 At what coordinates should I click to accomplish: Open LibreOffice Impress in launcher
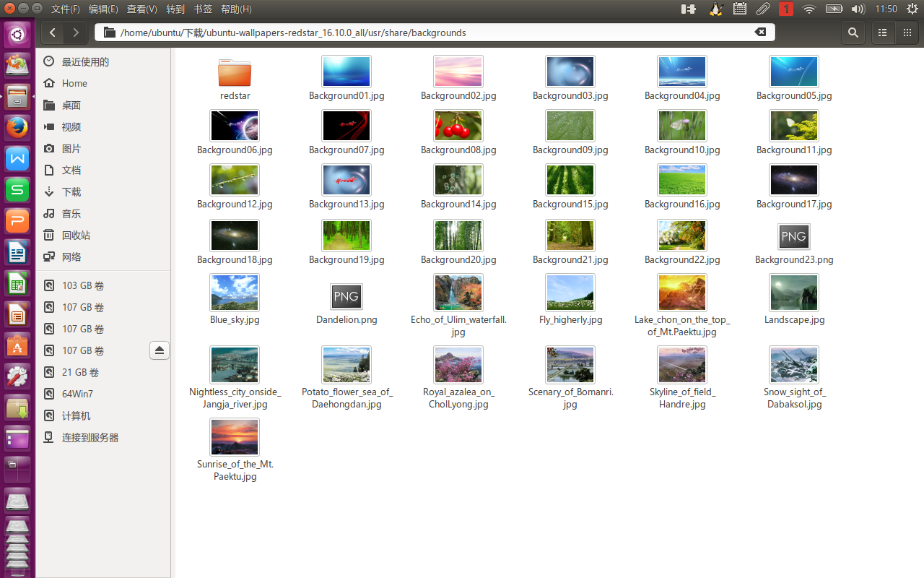17,315
